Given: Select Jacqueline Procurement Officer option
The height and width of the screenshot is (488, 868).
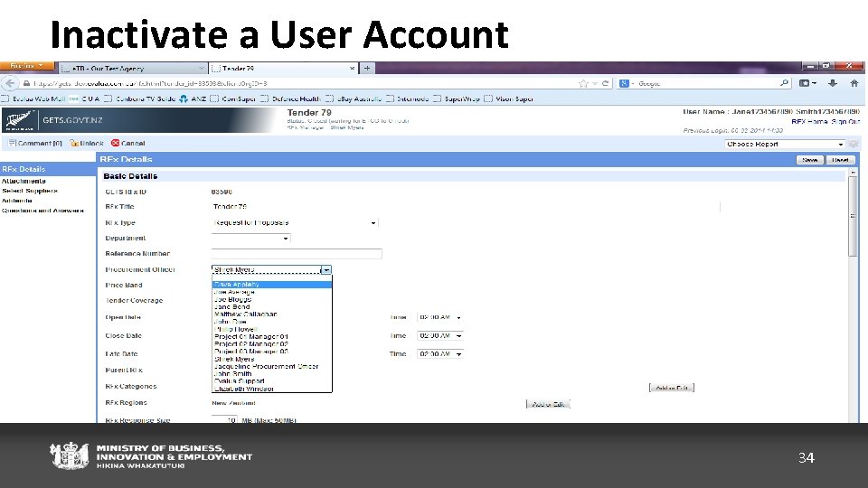Looking at the screenshot, I should [x=272, y=366].
